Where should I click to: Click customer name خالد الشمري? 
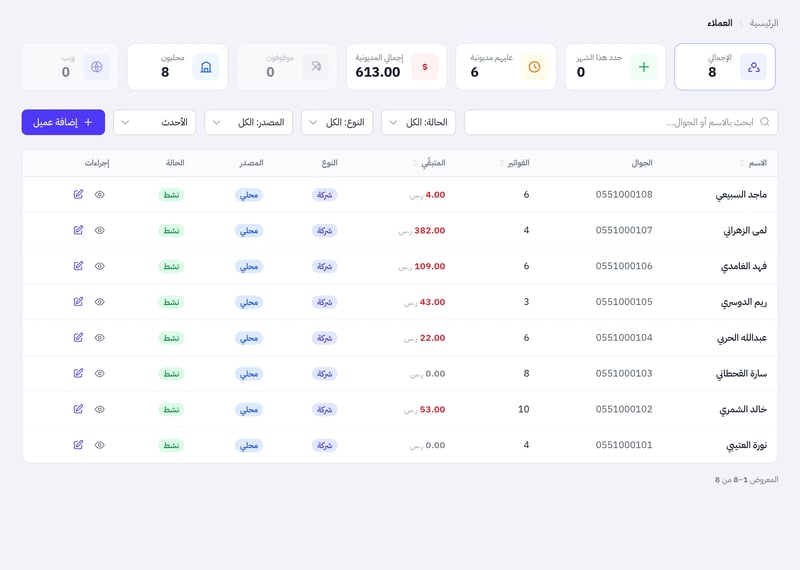743,410
